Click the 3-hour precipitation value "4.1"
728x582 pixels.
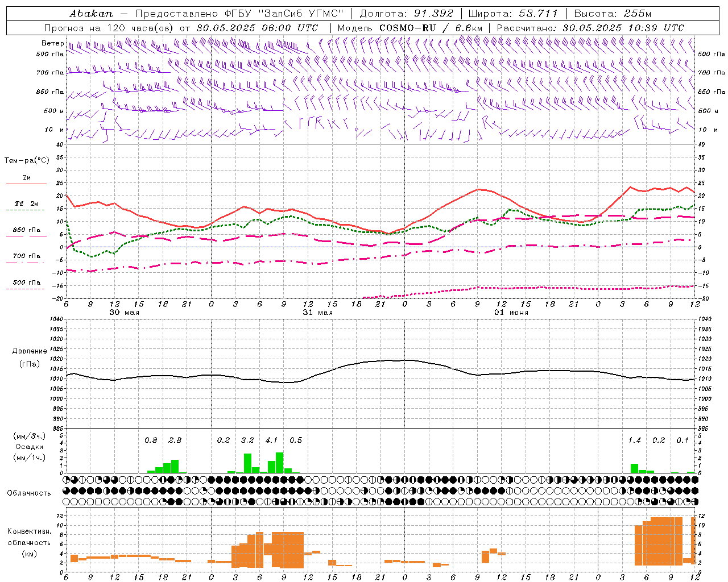[271, 440]
